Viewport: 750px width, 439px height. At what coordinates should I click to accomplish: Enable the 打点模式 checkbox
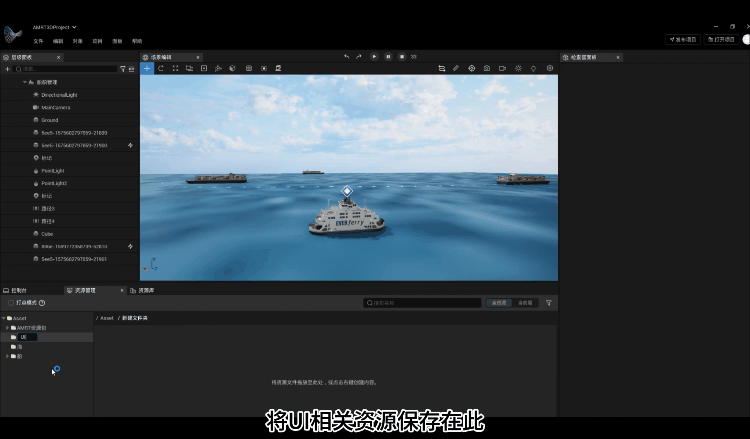[11, 303]
